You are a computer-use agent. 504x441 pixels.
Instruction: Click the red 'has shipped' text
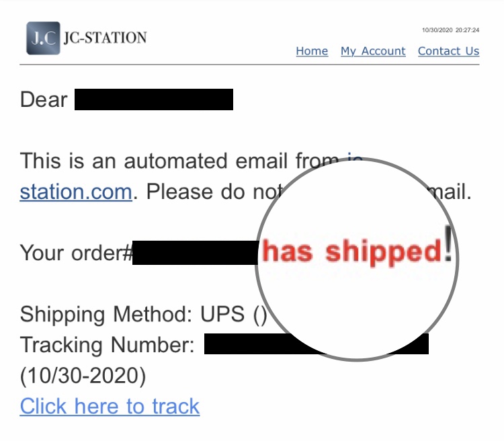point(351,252)
